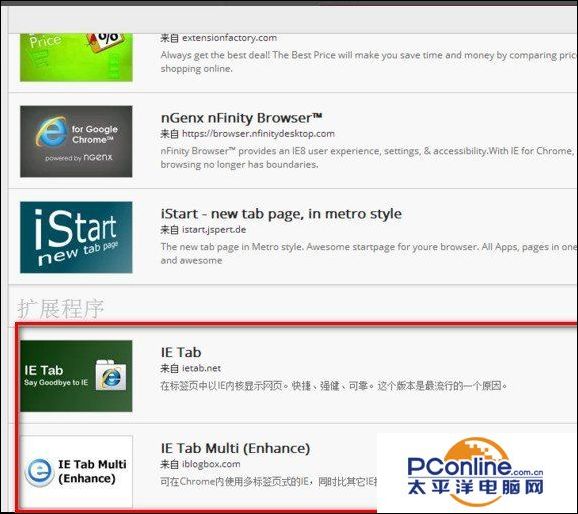Select the Best Price description text
This screenshot has width=578, height=514.
pyautogui.click(x=369, y=62)
